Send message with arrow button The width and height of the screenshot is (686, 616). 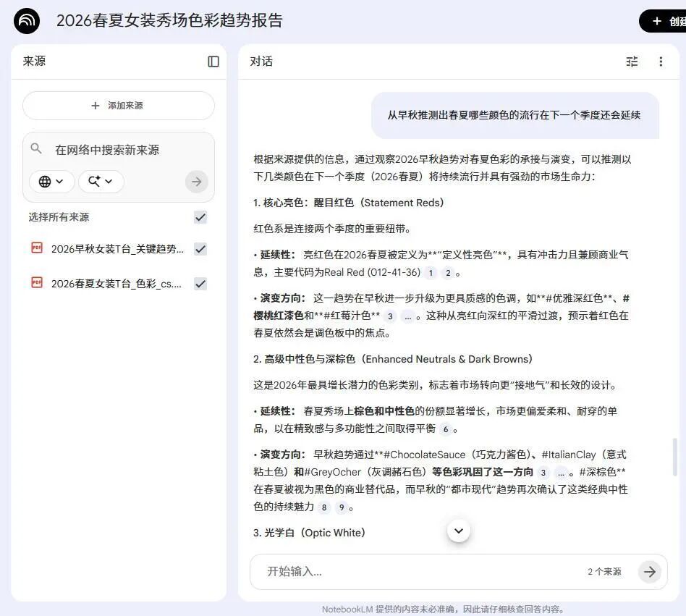click(x=649, y=571)
